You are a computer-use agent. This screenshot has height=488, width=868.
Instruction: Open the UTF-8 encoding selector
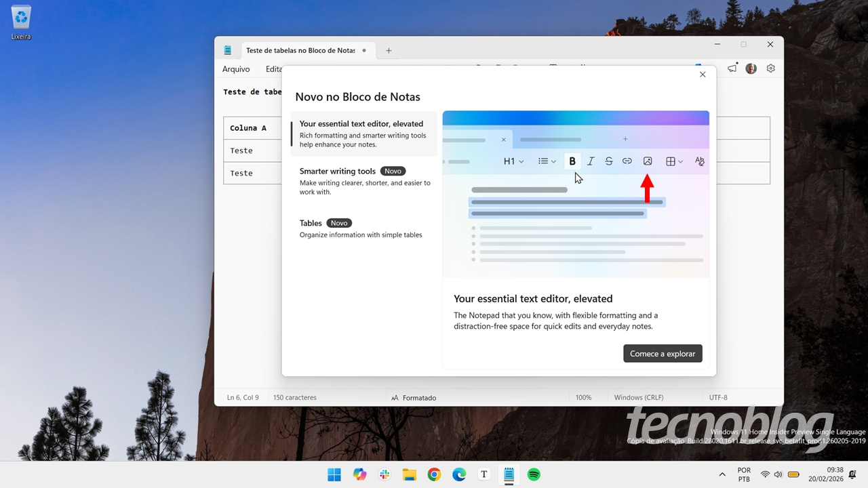click(x=718, y=398)
